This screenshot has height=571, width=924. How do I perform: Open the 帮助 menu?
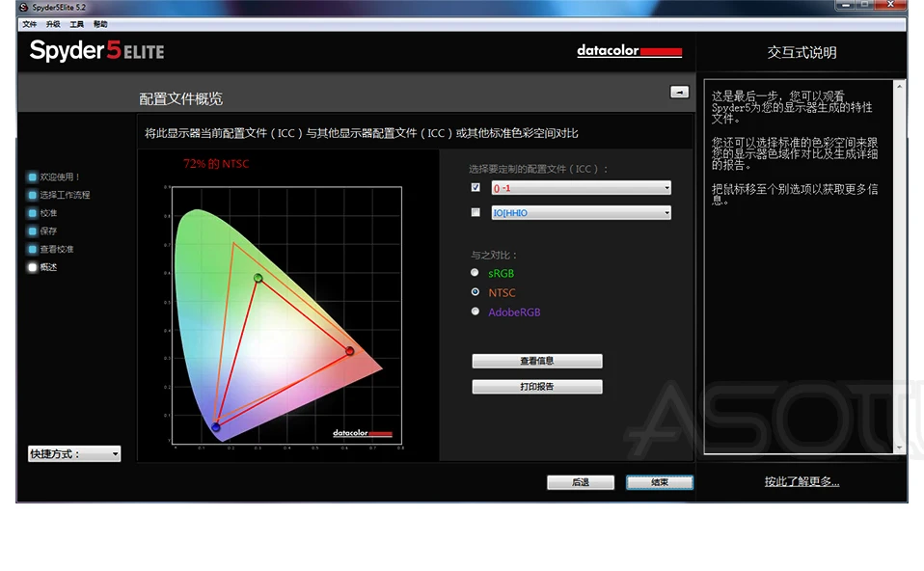click(x=100, y=24)
